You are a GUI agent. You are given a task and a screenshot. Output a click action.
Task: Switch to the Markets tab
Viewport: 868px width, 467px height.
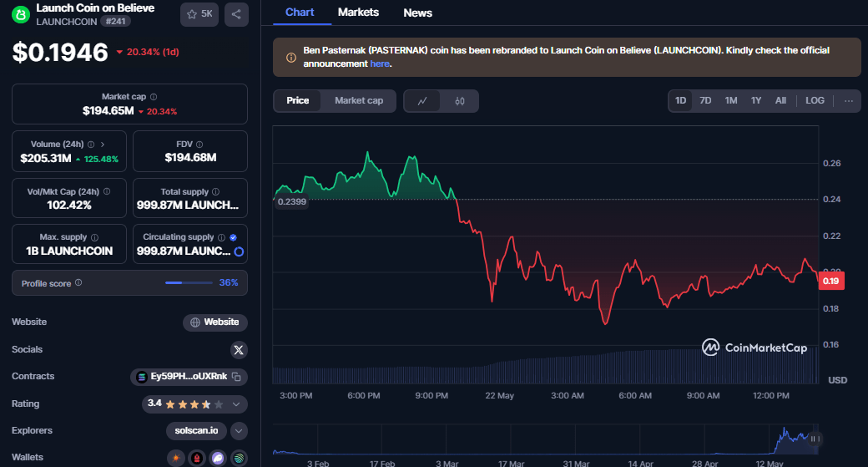[358, 13]
